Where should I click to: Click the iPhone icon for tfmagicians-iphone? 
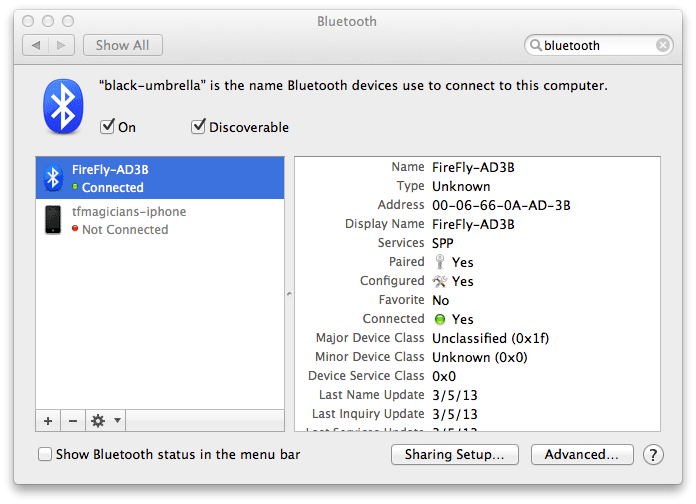[x=53, y=219]
